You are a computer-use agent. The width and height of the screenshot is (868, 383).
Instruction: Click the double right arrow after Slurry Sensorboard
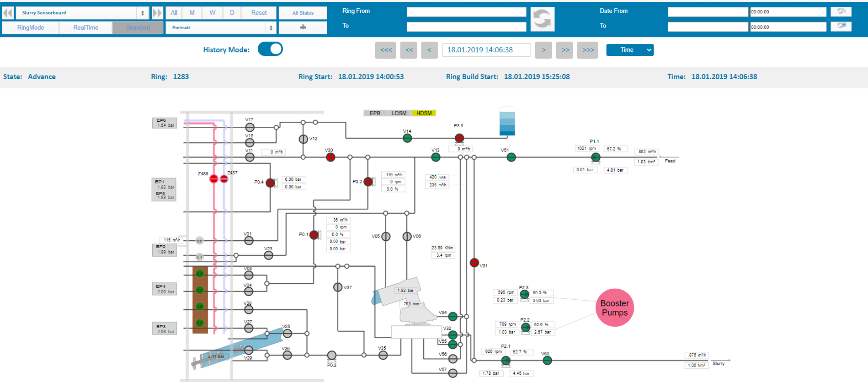tap(157, 13)
